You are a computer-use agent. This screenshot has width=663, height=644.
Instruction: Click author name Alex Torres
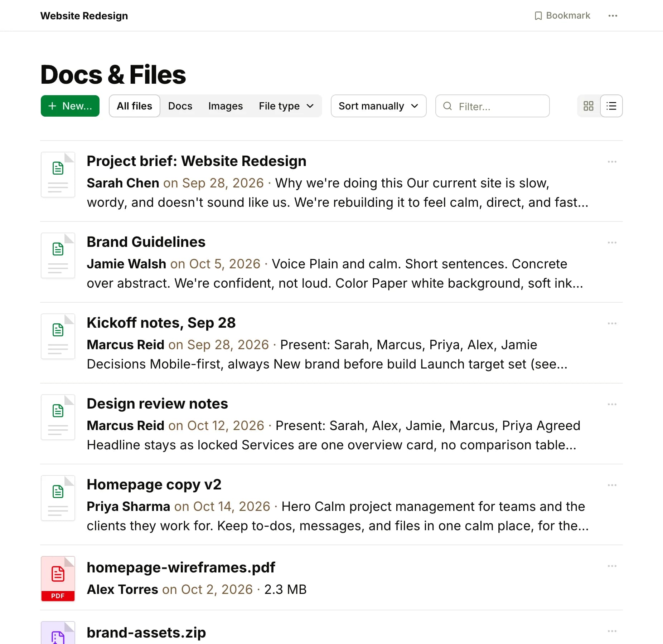click(122, 589)
